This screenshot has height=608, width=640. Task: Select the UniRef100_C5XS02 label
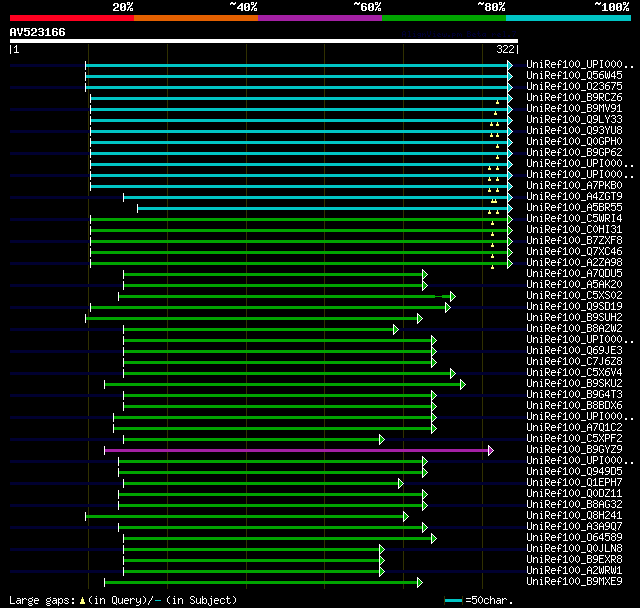[x=574, y=295]
